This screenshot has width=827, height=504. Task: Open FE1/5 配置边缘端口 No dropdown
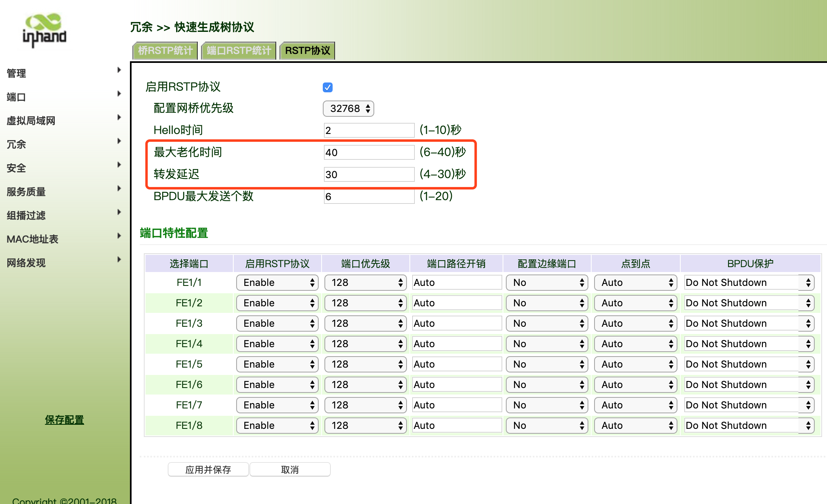pos(547,364)
